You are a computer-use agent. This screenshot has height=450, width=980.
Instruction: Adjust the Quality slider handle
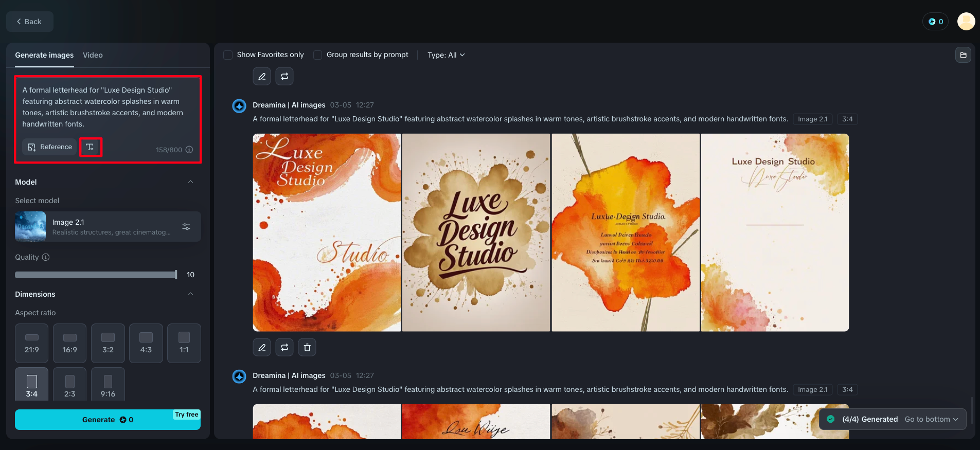pyautogui.click(x=176, y=275)
